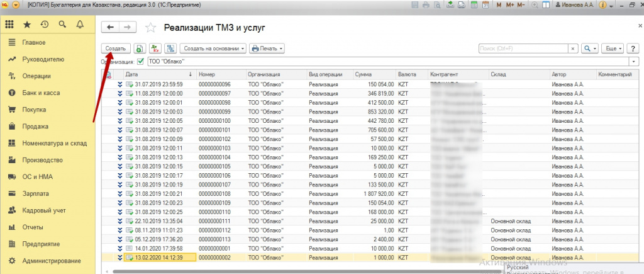Sort by Склад column header
The height and width of the screenshot is (274, 644).
519,74
